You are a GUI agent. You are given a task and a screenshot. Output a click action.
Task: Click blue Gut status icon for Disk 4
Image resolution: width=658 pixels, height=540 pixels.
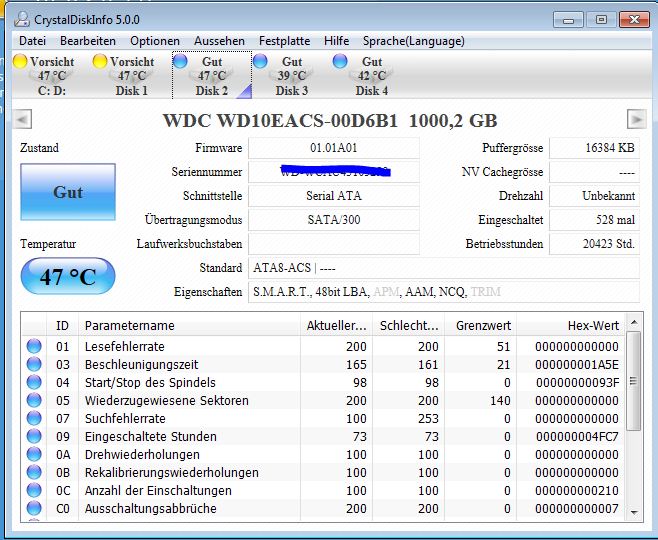(x=340, y=61)
